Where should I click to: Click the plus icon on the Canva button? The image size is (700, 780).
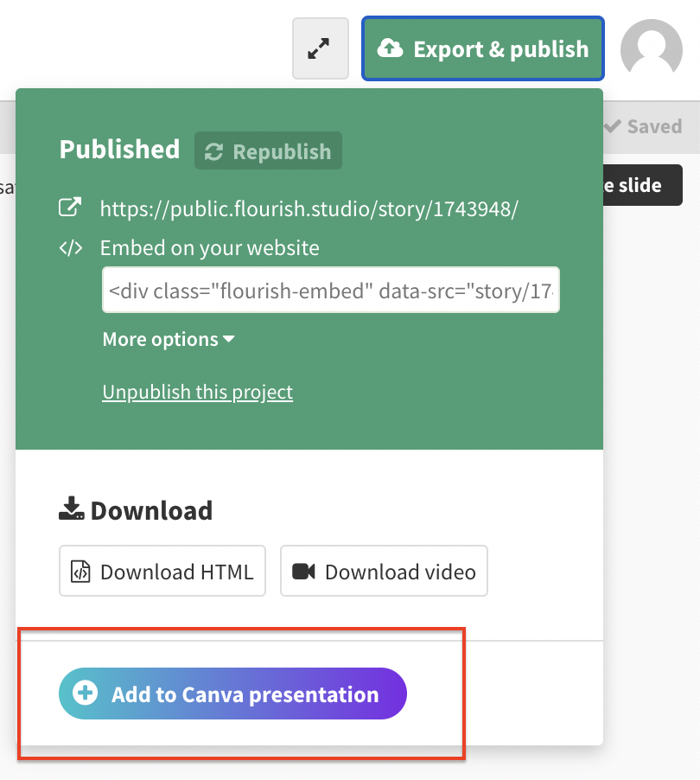[x=83, y=694]
